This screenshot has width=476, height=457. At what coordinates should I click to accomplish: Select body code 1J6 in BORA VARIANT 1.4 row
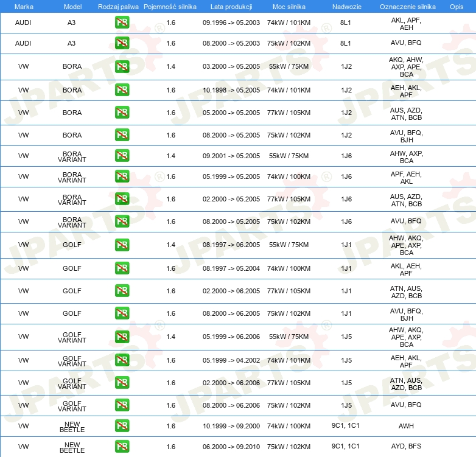(x=346, y=156)
